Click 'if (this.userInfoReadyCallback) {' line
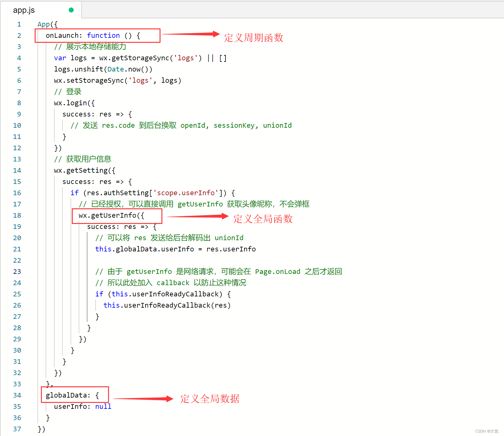This screenshot has width=504, height=436. tap(163, 294)
